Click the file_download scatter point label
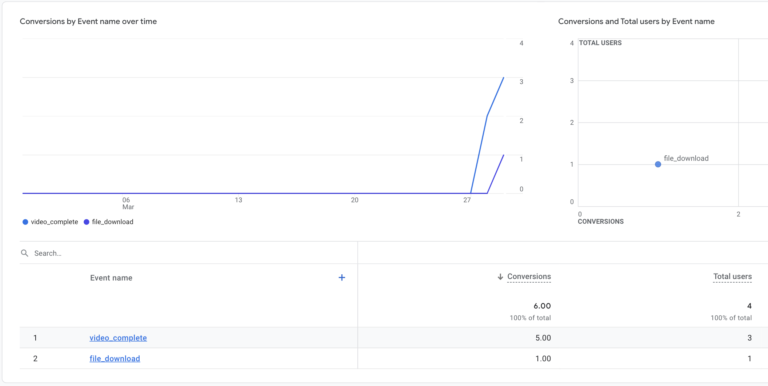The image size is (768, 386). coord(686,158)
